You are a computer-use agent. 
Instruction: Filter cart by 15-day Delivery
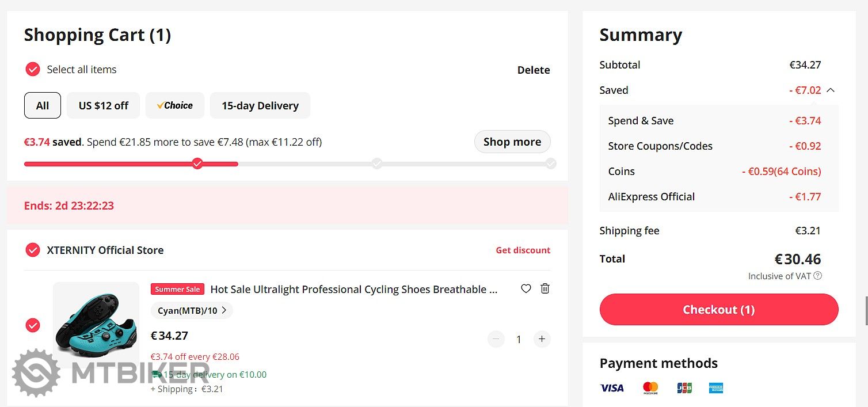click(x=260, y=106)
